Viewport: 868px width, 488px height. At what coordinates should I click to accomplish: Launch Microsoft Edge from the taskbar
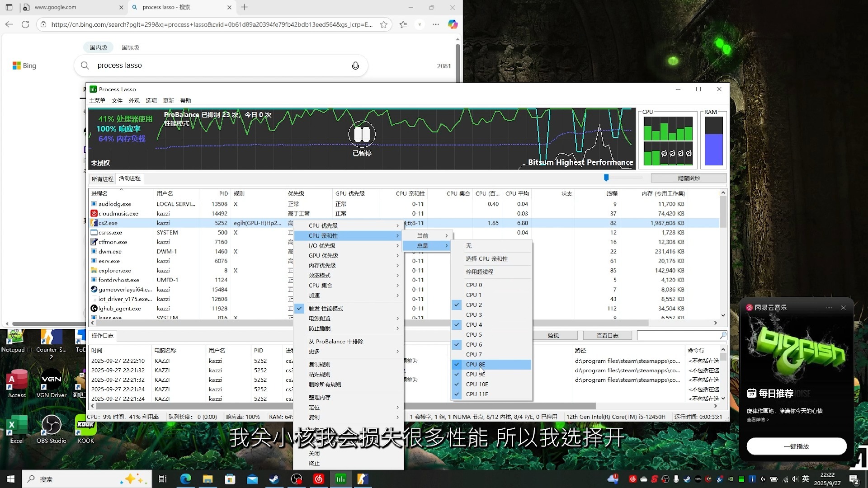point(185,479)
